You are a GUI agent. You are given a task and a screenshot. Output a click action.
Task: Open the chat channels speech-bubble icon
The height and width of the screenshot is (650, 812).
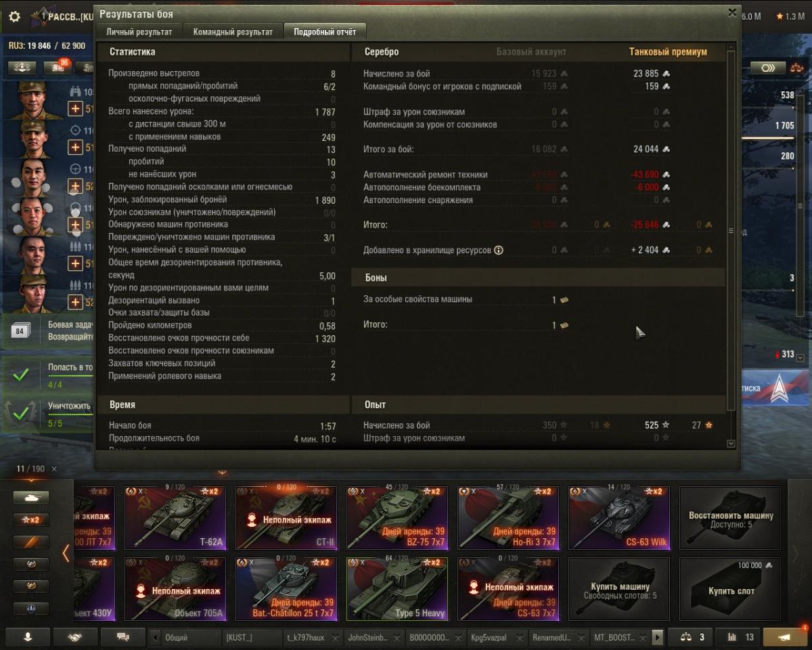(x=123, y=637)
